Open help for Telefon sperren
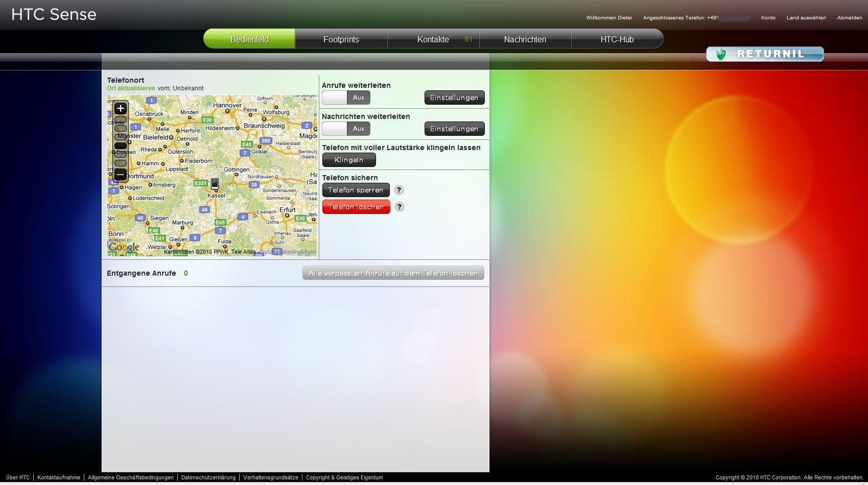This screenshot has width=868, height=485. pyautogui.click(x=399, y=190)
